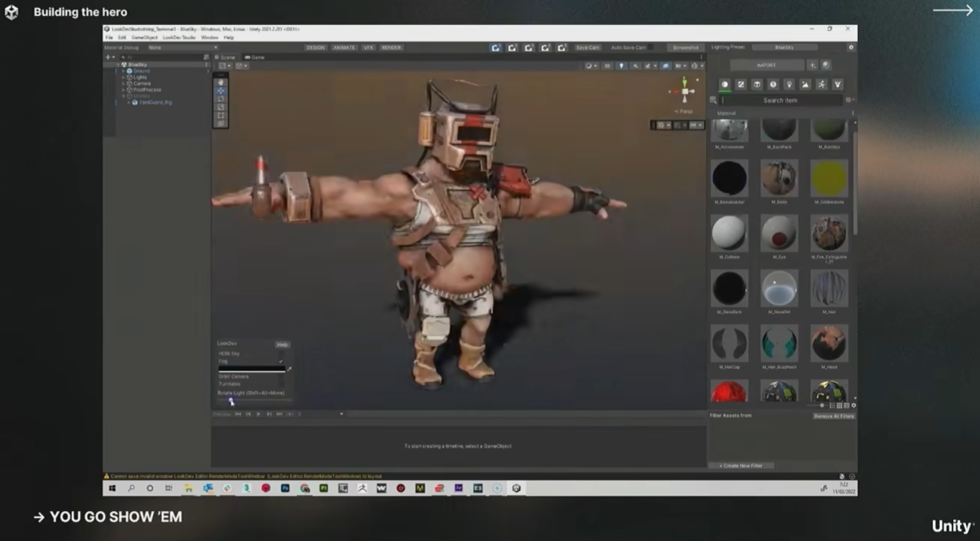Select the red material thumbnail

pyautogui.click(x=729, y=391)
